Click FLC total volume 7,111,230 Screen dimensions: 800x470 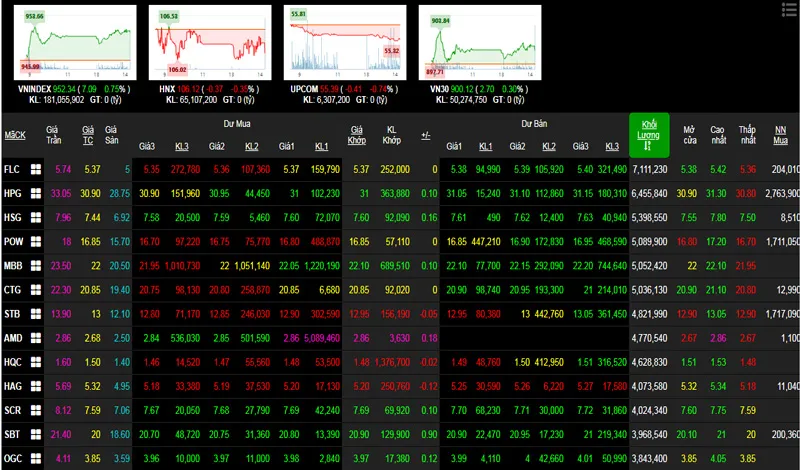pos(649,169)
